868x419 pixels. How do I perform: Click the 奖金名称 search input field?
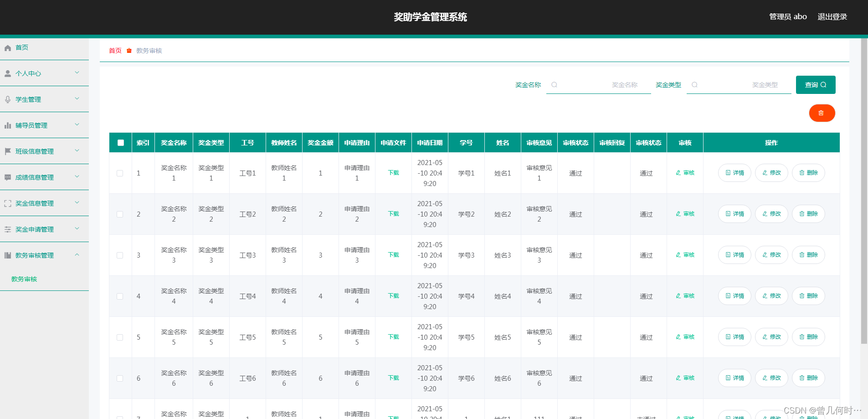click(599, 85)
